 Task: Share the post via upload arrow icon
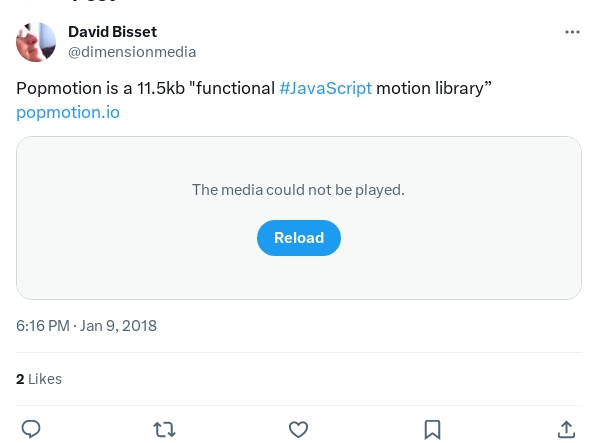pyautogui.click(x=566, y=429)
